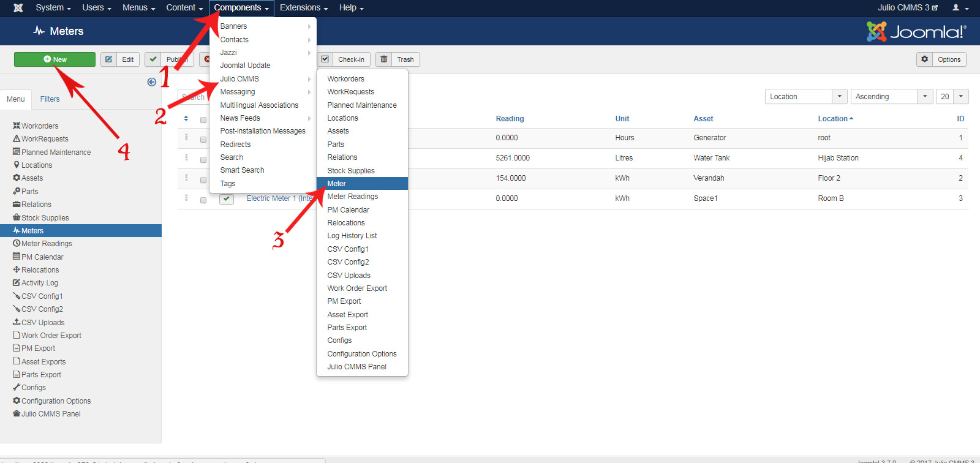
Task: Click the Options gear icon button
Action: point(925,59)
